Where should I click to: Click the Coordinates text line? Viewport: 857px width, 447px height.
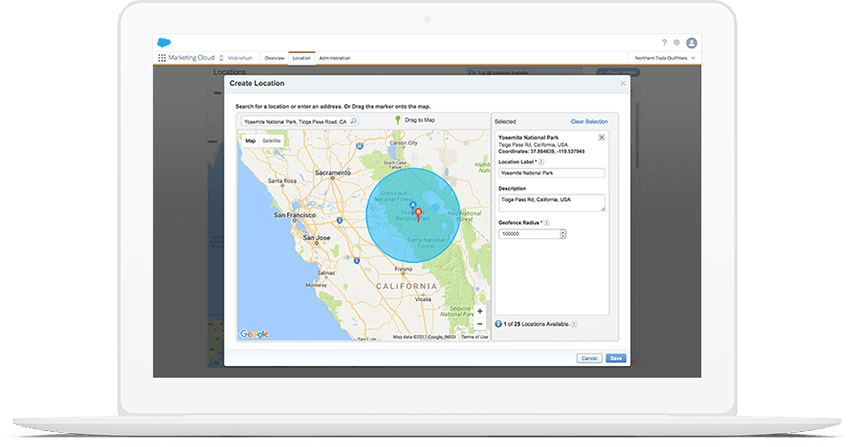(541, 151)
